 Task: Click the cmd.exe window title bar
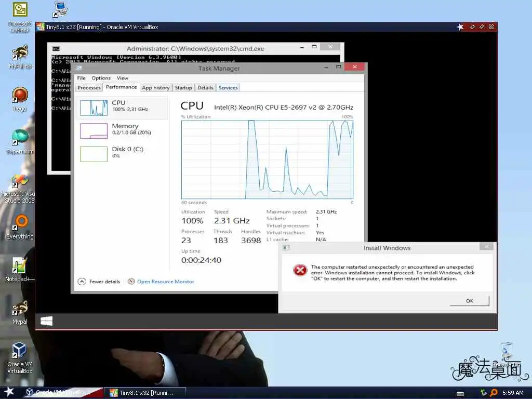tap(195, 48)
